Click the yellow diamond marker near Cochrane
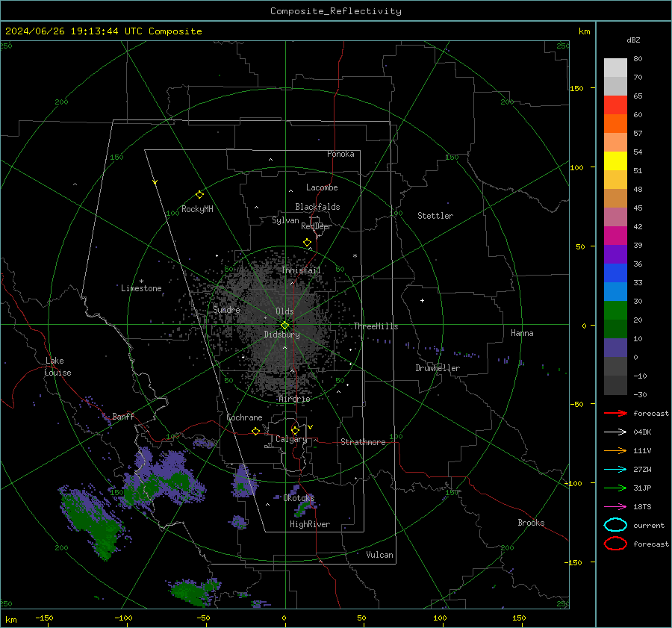672x628 pixels. (255, 431)
